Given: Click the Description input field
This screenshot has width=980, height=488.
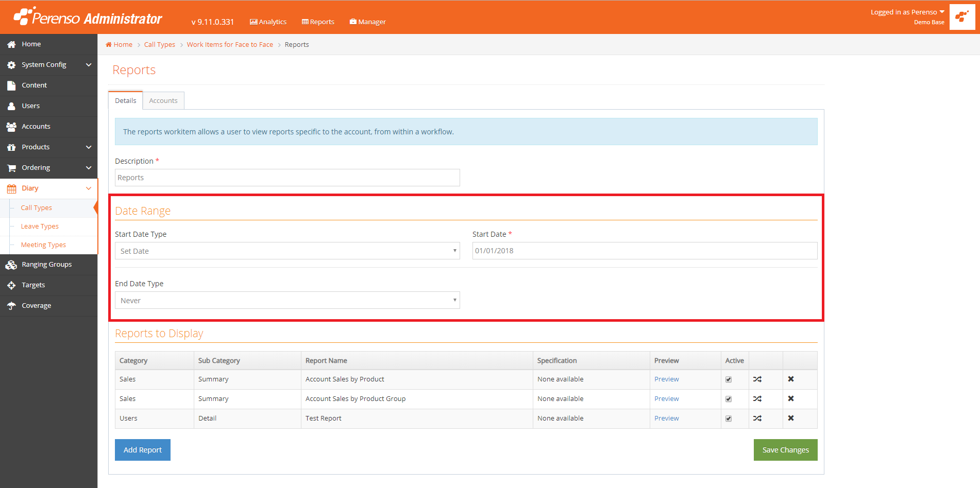Looking at the screenshot, I should pos(287,178).
